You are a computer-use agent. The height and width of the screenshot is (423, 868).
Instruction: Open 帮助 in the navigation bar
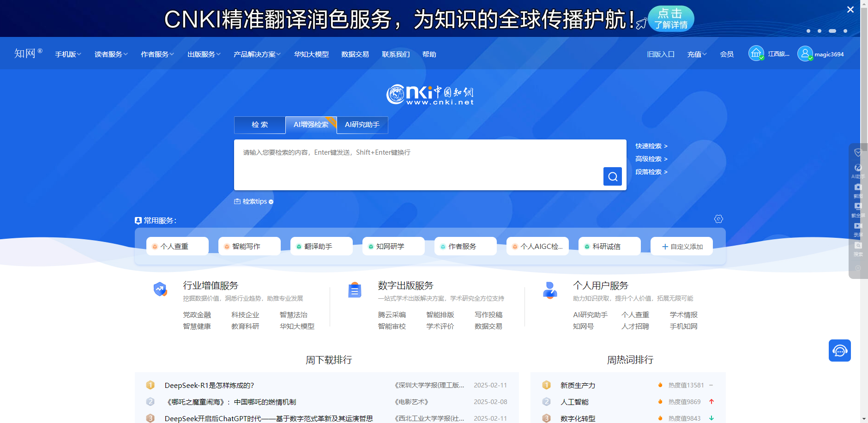pyautogui.click(x=429, y=54)
